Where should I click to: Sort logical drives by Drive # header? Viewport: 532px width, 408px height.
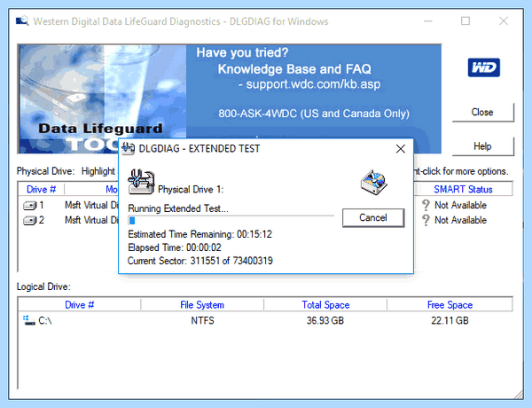pos(80,305)
